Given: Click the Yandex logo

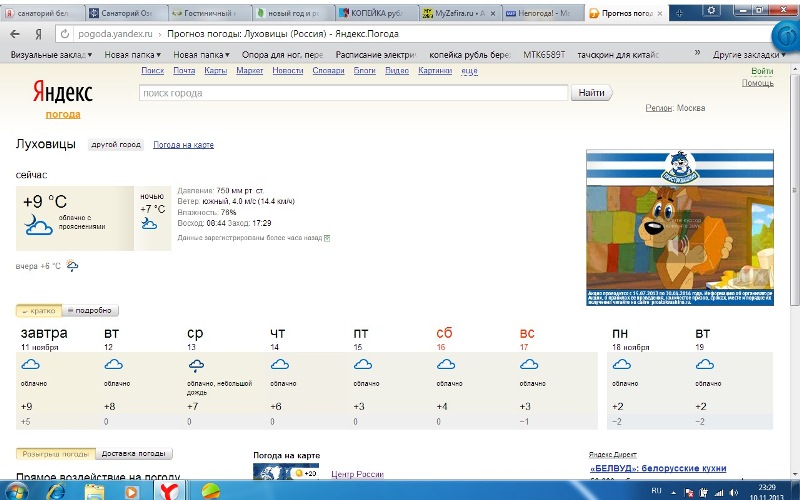Looking at the screenshot, I should (63, 93).
